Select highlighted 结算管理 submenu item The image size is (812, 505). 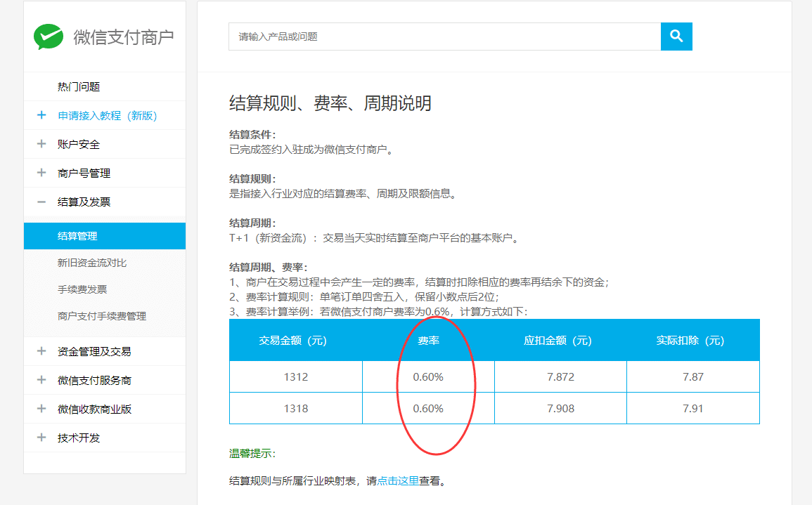click(x=105, y=236)
